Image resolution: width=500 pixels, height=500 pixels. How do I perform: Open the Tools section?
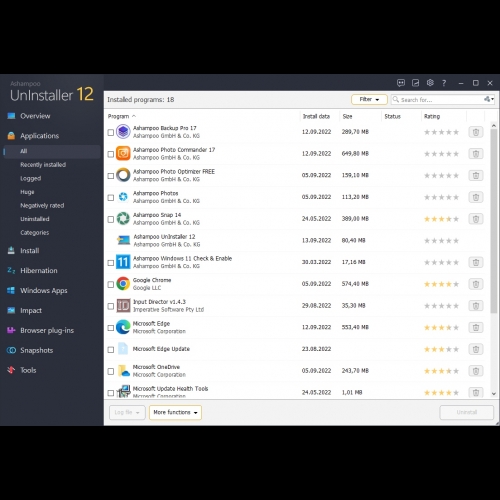point(28,370)
